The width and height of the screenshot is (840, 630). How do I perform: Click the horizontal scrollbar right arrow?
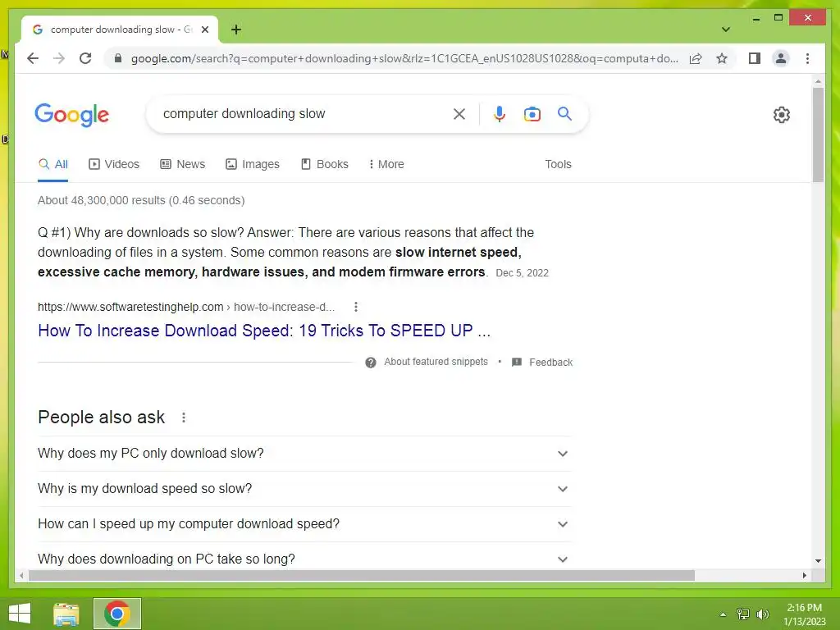tap(804, 575)
